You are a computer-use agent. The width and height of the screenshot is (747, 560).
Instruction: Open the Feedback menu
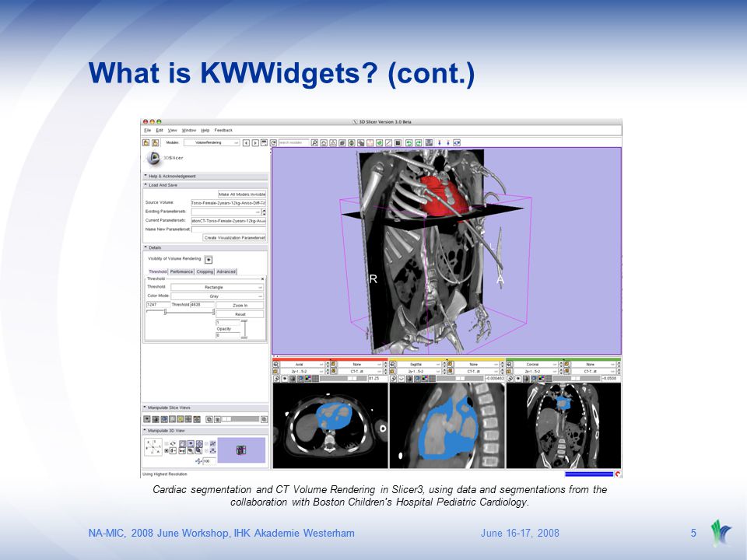(x=223, y=130)
